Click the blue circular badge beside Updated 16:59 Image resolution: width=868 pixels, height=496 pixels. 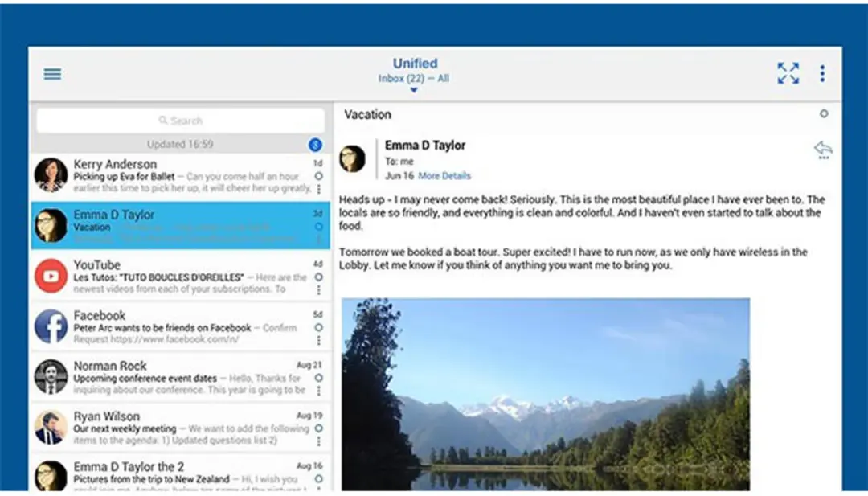315,145
